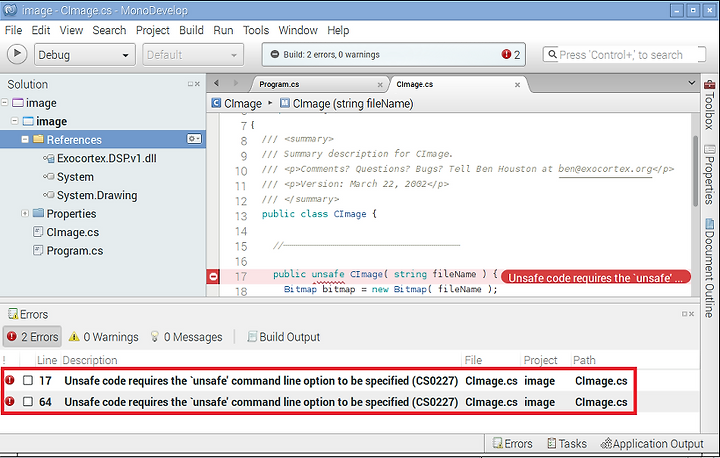Click the red unsafe code error bubble
720x458 pixels.
596,277
